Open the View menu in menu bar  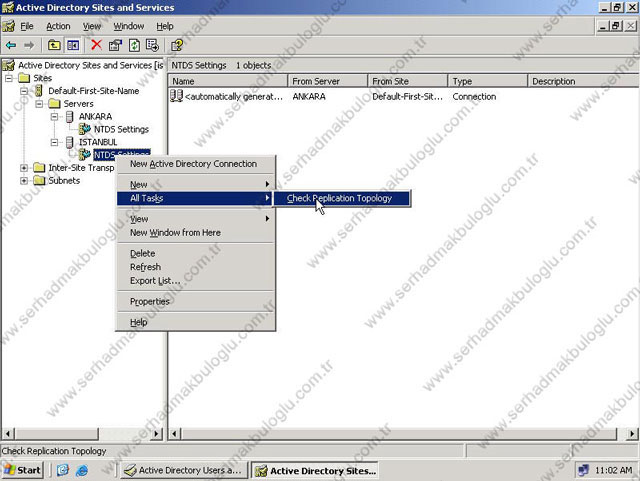coord(92,27)
